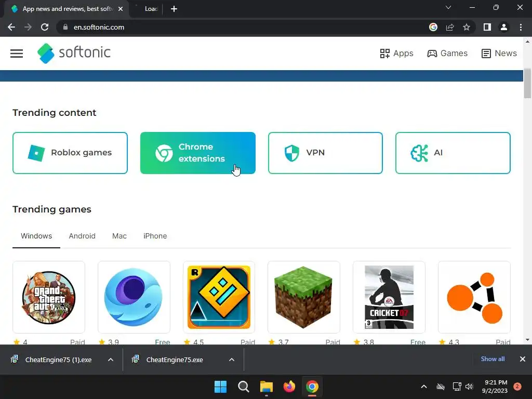
Task: Switch to the Android games tab
Action: [x=82, y=236]
